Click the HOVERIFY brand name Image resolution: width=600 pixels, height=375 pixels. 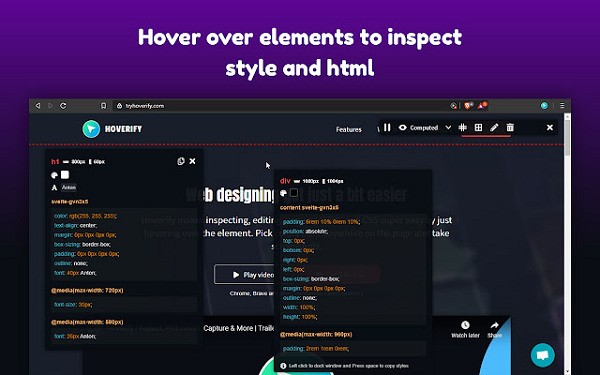(123, 129)
